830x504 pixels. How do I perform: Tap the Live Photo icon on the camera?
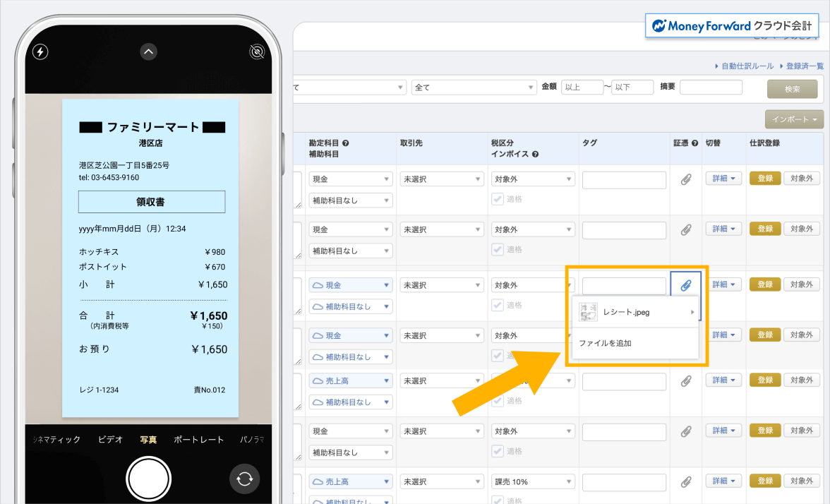(x=257, y=52)
